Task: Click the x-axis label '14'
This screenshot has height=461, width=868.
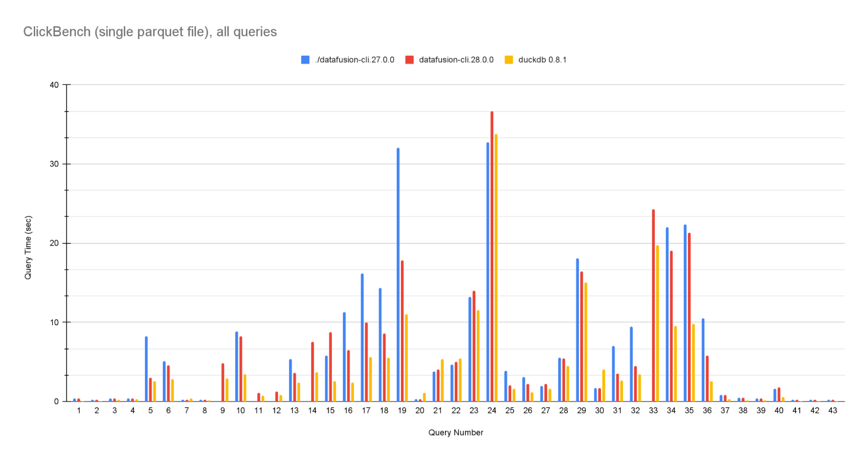Action: [x=313, y=411]
